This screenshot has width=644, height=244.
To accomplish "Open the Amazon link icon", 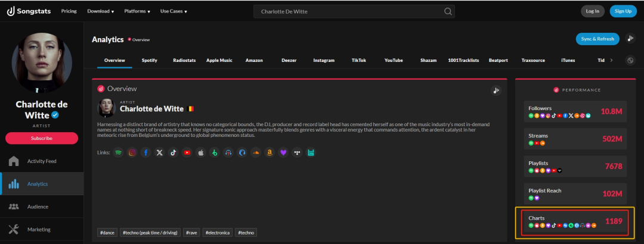I will 270,152.
